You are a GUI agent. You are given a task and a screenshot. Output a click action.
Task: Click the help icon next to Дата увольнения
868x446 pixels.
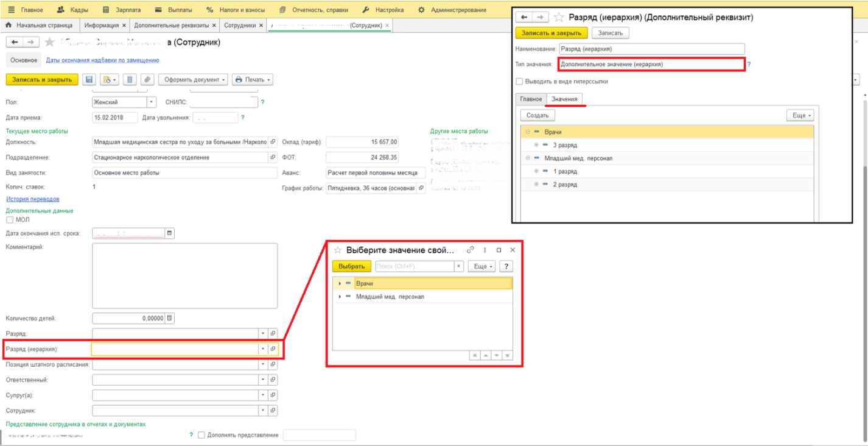243,118
